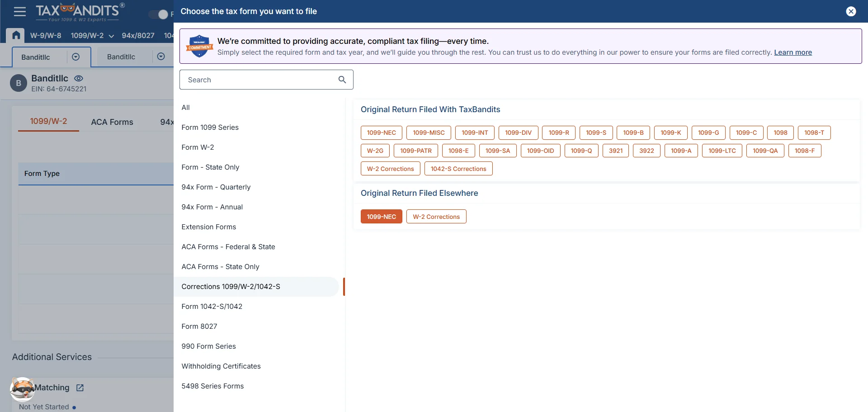Select ACA Forms - State Only category
The image size is (868, 412).
tap(256, 266)
